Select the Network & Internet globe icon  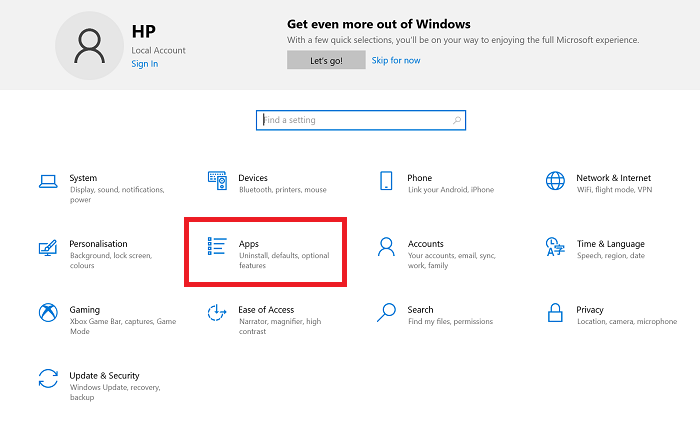(x=555, y=181)
